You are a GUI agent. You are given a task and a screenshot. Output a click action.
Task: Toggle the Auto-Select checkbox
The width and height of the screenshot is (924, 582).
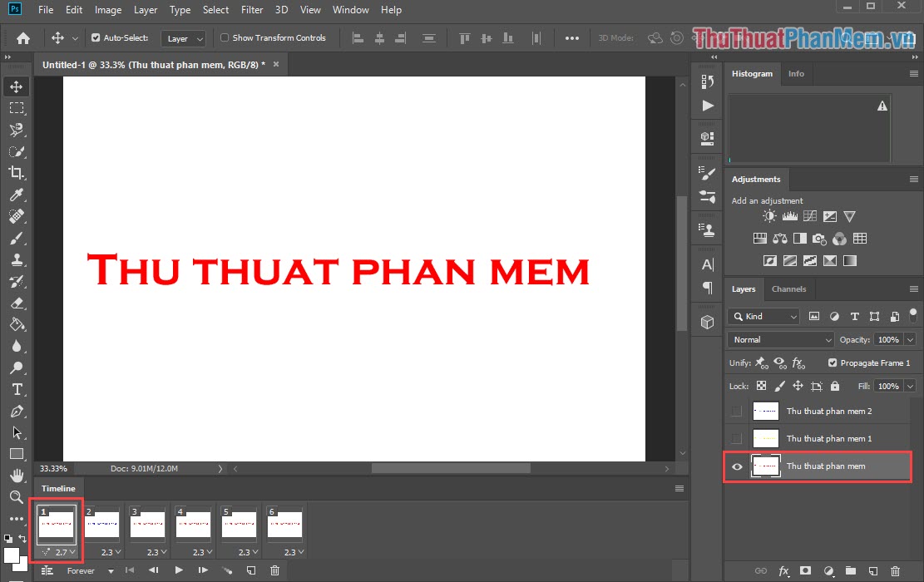[96, 37]
